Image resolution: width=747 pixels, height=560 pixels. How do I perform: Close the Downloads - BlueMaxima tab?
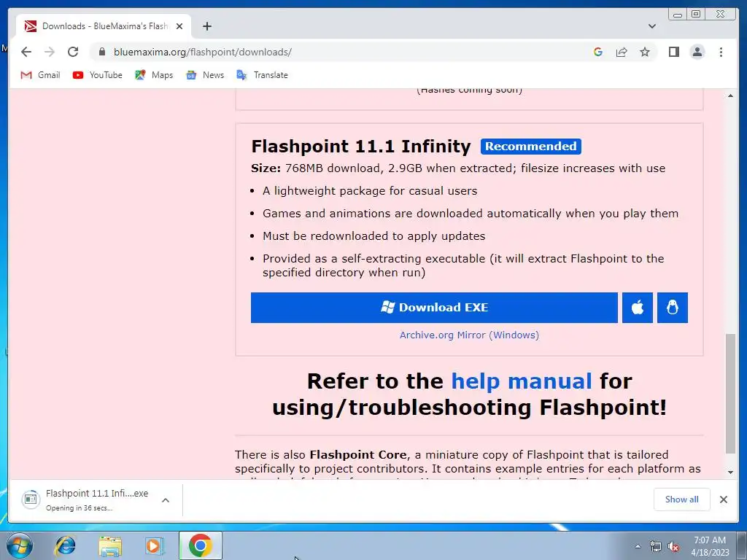coord(179,26)
